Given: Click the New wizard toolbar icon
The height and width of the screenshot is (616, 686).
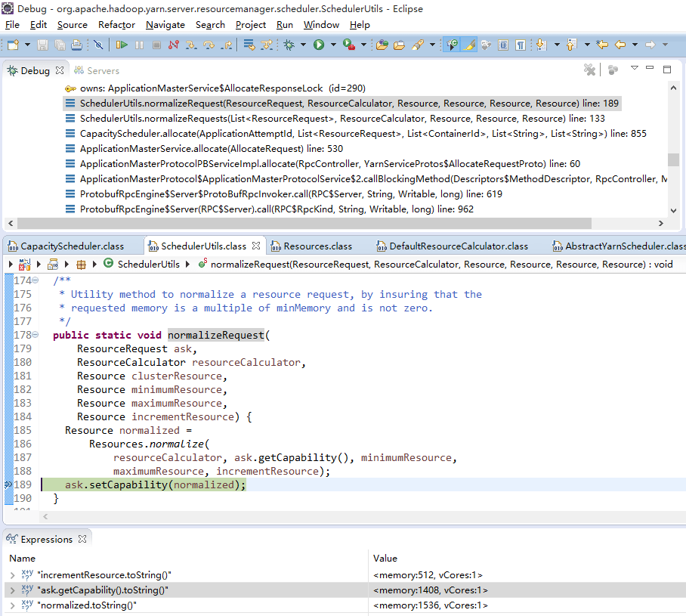Looking at the screenshot, I should 13,45.
